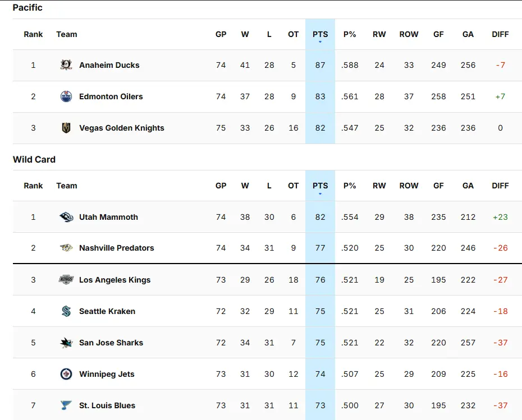Click the Nashville Predators team logo
The height and width of the screenshot is (420, 522).
point(66,248)
